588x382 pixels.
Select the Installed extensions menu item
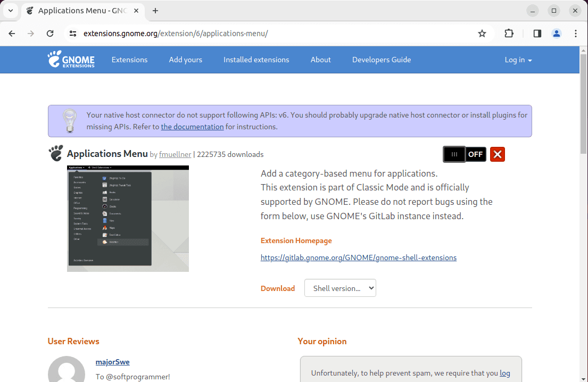click(256, 60)
